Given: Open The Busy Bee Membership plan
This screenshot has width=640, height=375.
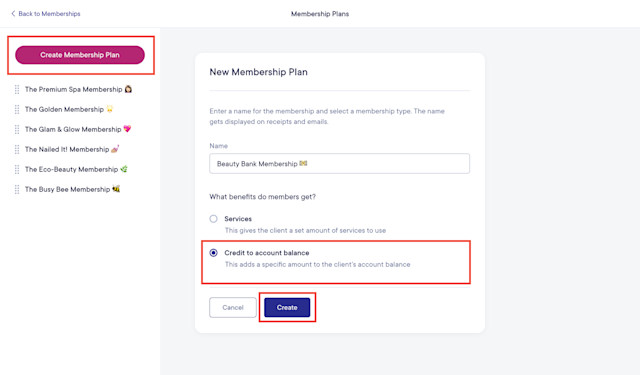Looking at the screenshot, I should click(72, 189).
